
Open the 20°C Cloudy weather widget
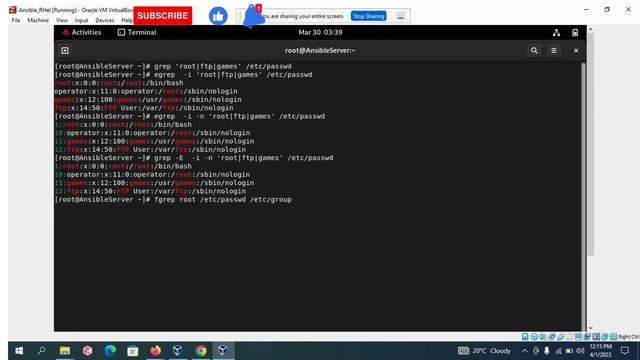coord(484,351)
